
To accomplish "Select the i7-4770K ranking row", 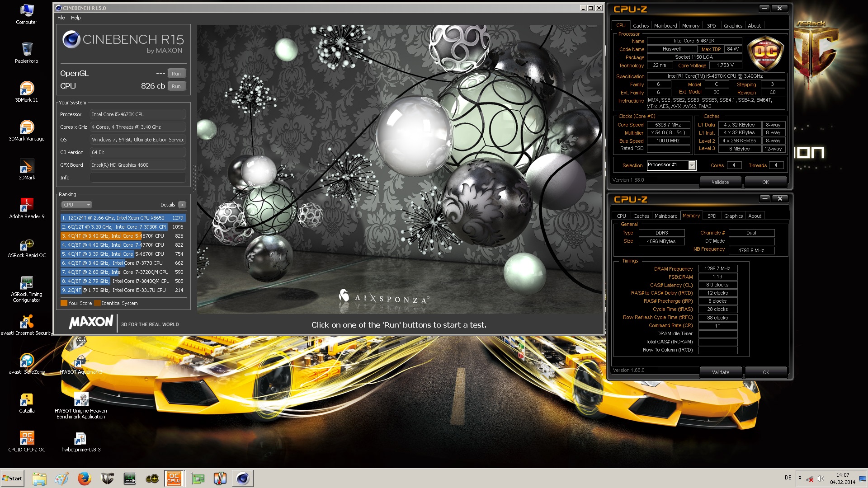I will 123,245.
